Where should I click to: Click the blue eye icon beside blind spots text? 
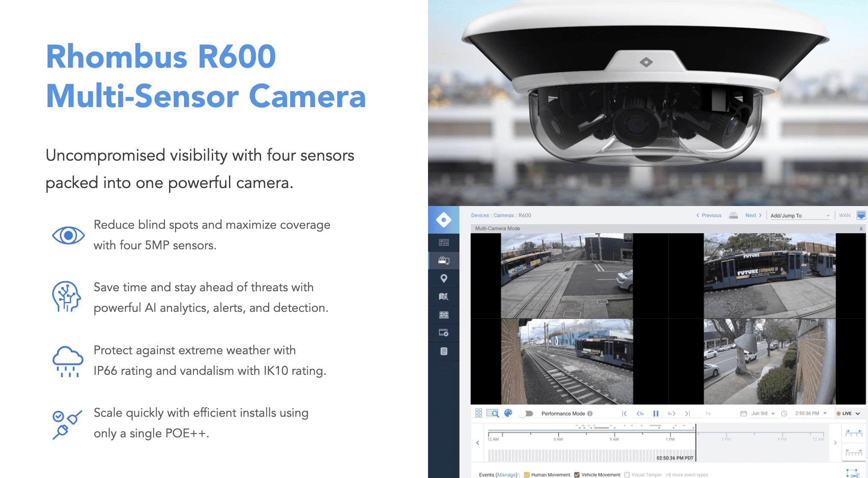pyautogui.click(x=68, y=235)
